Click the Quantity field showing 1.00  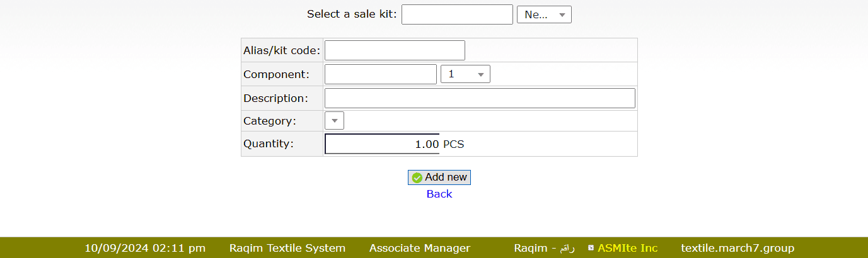click(x=382, y=144)
